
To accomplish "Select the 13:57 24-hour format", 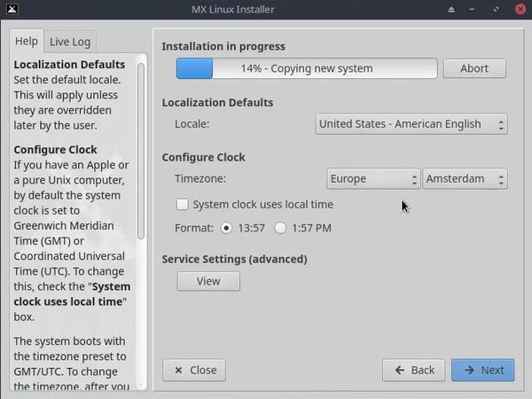I will click(226, 228).
